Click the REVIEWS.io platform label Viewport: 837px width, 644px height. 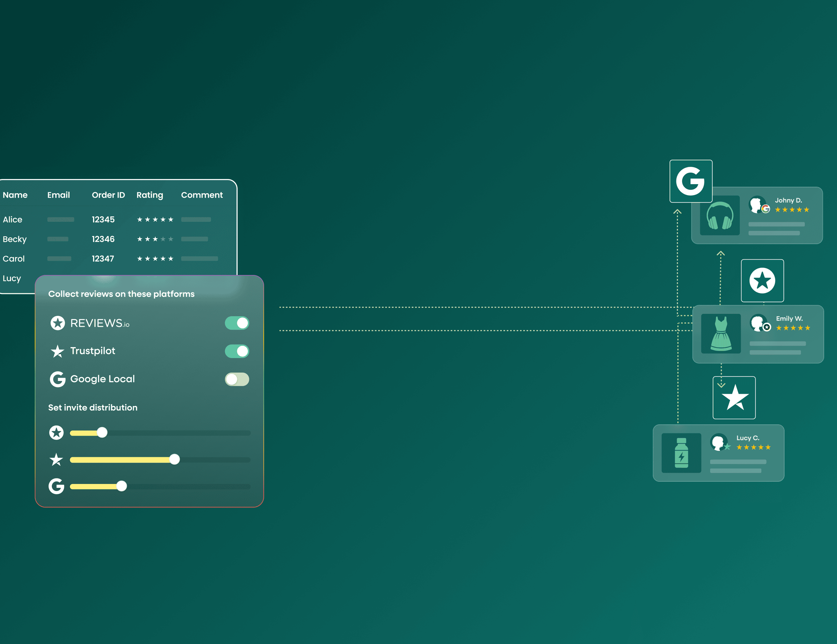click(100, 323)
